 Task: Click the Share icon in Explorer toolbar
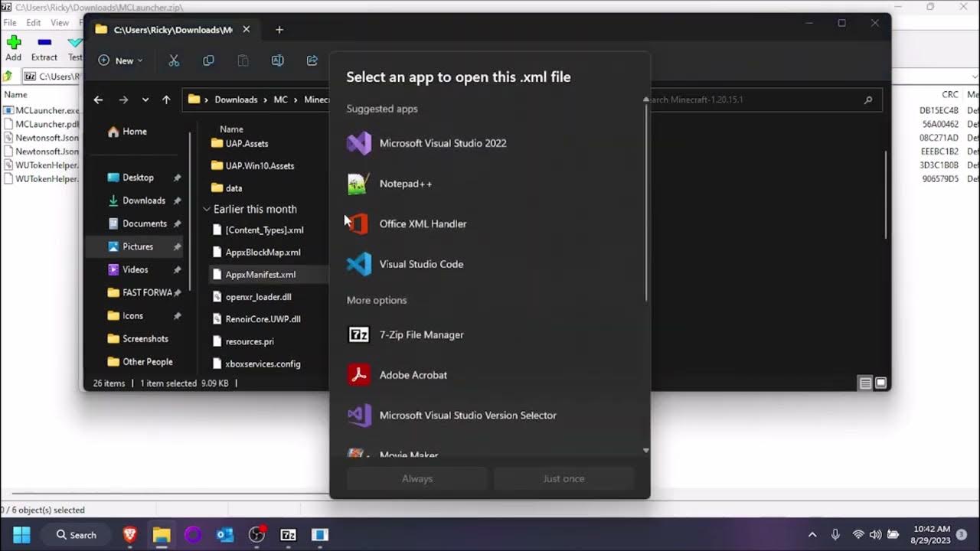coord(312,60)
